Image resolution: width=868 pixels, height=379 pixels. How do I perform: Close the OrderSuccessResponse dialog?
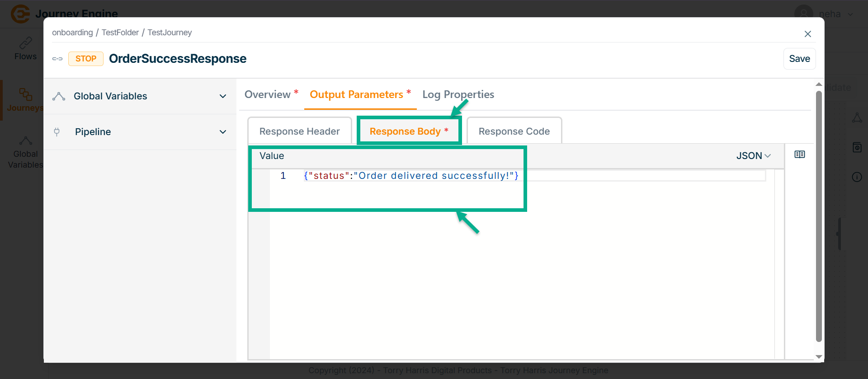tap(807, 34)
